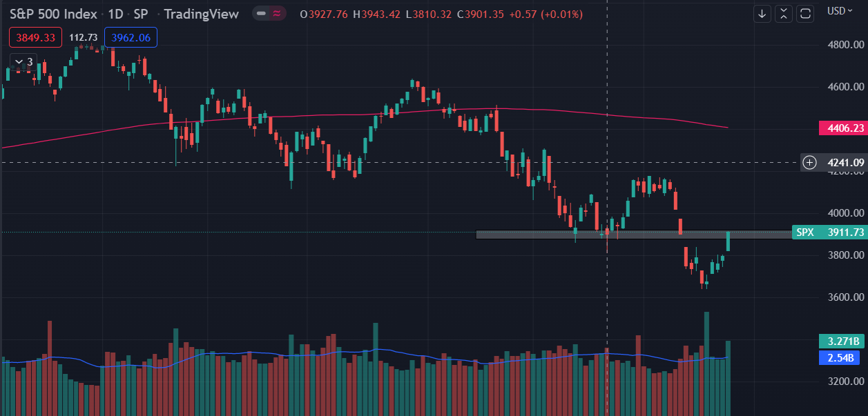Click the S&P 500 Index symbol title
This screenshot has width=868, height=416.
click(x=52, y=14)
